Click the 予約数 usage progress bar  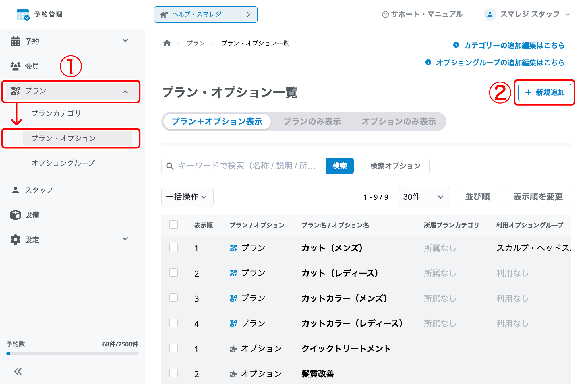[72, 354]
